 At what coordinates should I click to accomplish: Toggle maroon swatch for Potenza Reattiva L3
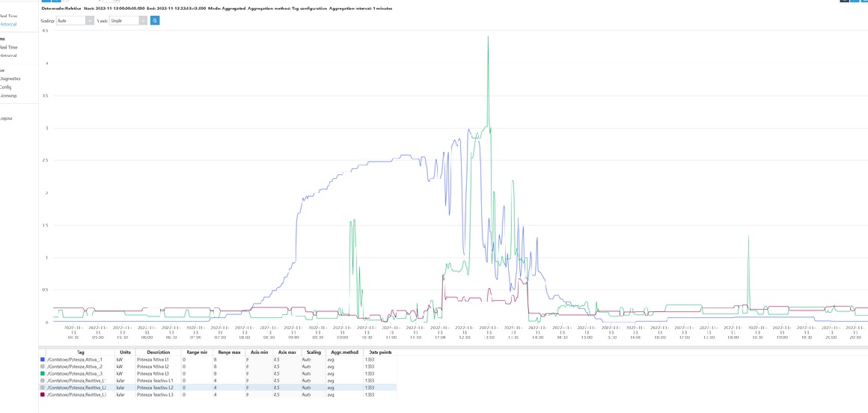point(43,394)
